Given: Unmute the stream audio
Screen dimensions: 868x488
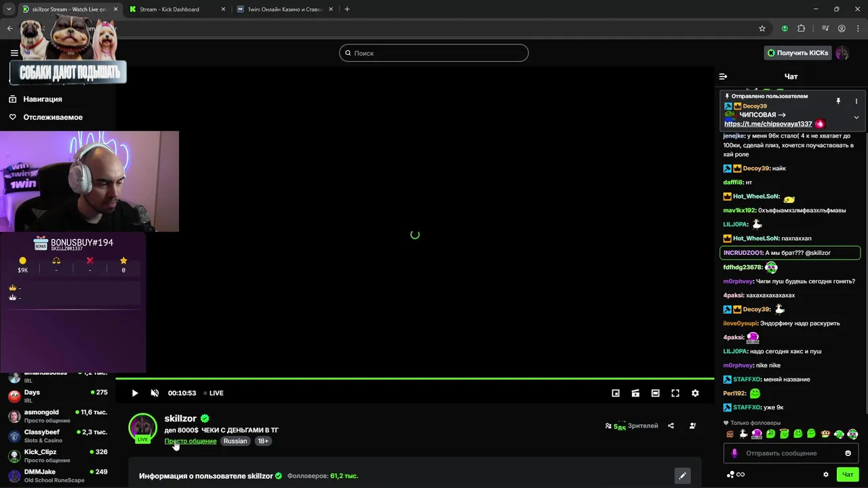Looking at the screenshot, I should 155,393.
